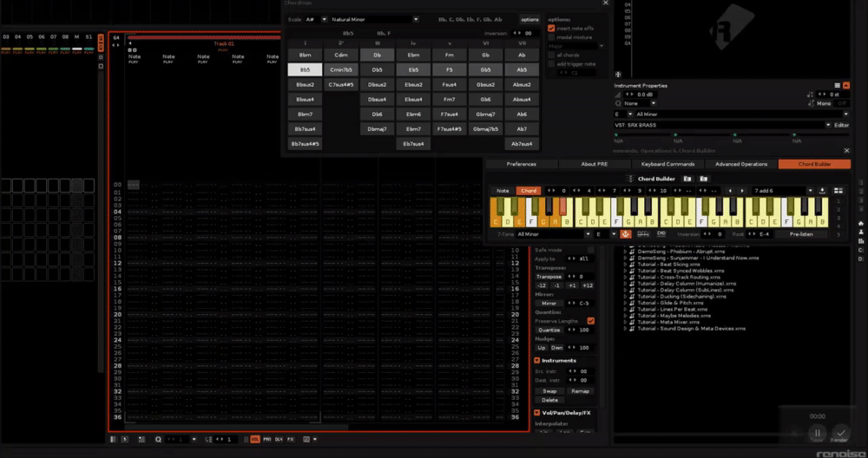Open the About PRE tab
This screenshot has height=458, width=868.
click(595, 164)
